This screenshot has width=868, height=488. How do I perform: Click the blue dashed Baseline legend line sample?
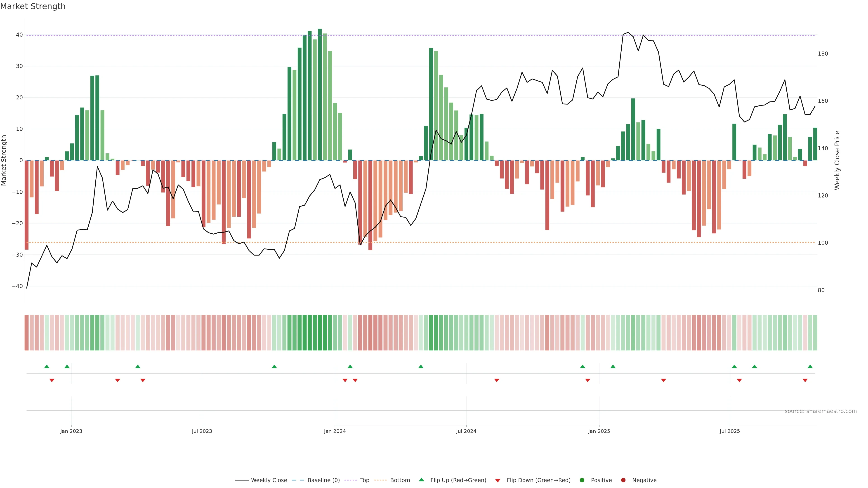298,480
